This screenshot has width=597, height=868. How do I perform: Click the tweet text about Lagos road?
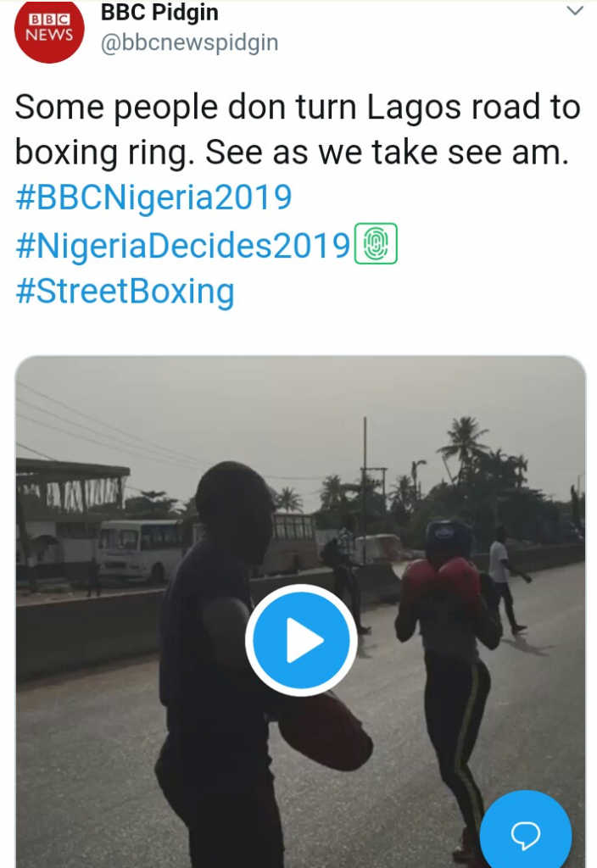point(297,130)
